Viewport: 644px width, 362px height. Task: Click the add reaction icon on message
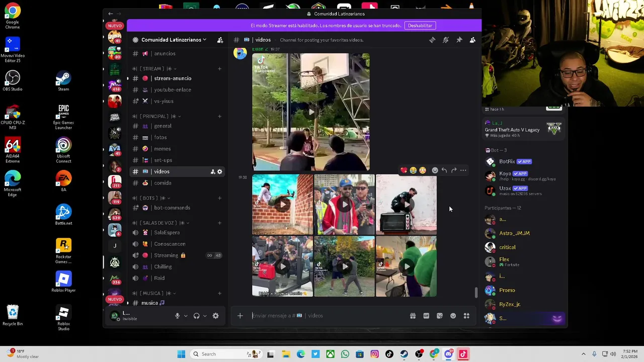click(x=435, y=170)
